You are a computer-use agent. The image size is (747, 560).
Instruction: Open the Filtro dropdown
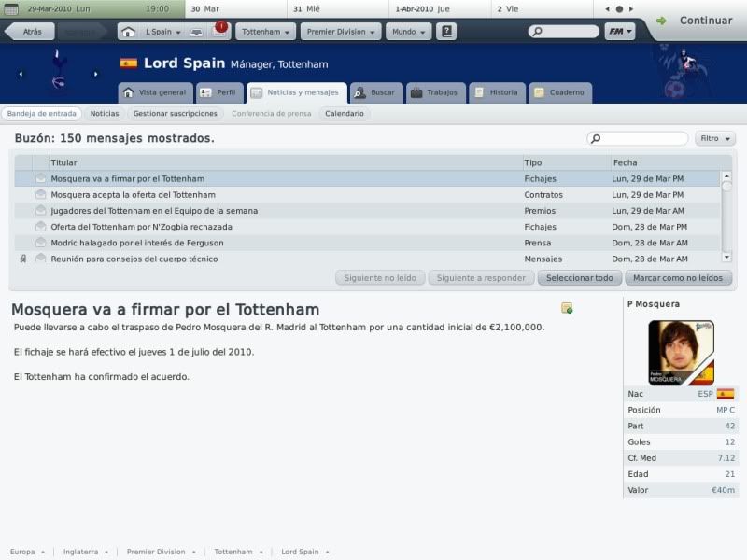[714, 138]
